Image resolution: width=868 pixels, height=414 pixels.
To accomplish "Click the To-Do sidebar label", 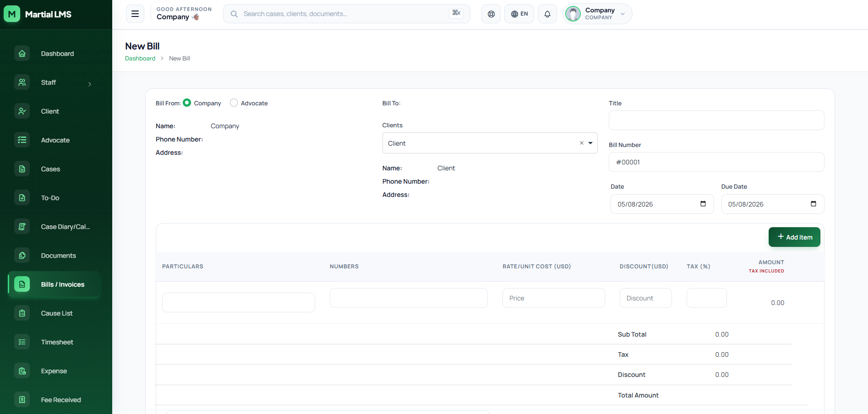I will [50, 198].
